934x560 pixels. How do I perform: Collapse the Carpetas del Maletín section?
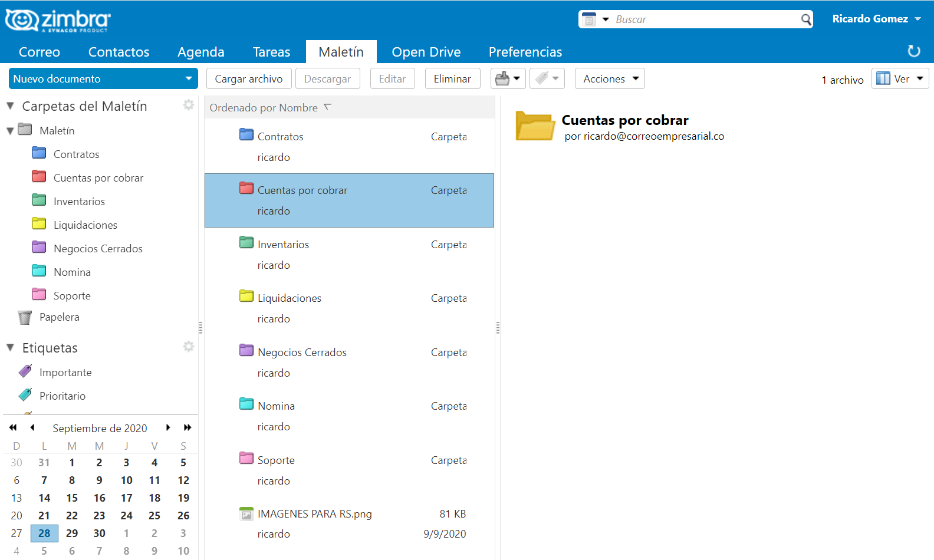point(10,106)
